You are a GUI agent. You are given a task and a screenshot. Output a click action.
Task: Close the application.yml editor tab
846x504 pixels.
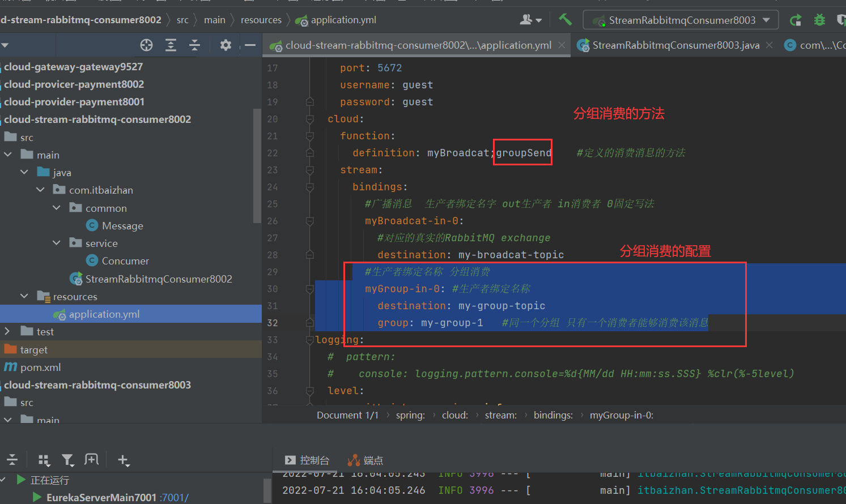click(x=562, y=45)
